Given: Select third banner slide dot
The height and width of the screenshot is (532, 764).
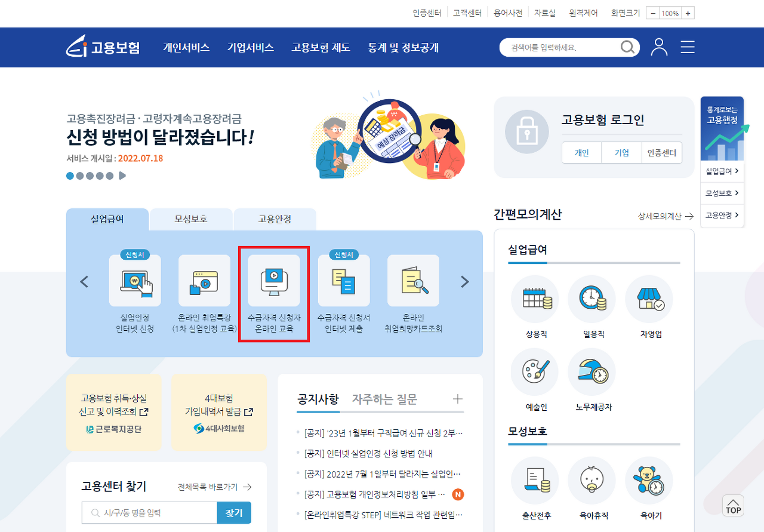Looking at the screenshot, I should click(90, 176).
